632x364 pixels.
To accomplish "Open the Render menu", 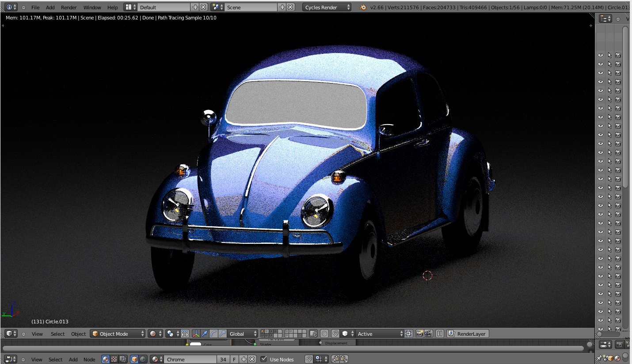I will [x=69, y=7].
